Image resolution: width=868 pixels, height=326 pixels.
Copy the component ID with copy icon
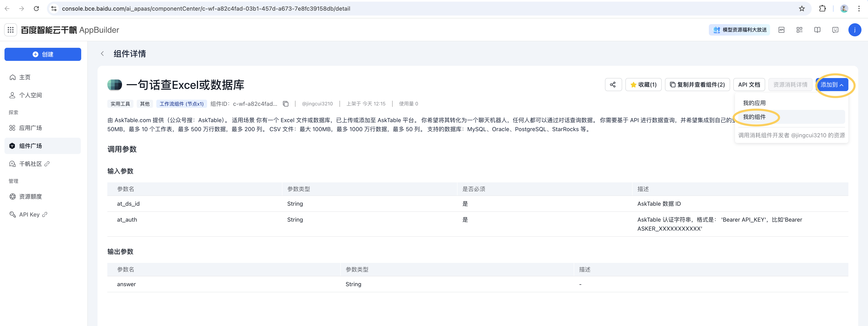point(286,104)
